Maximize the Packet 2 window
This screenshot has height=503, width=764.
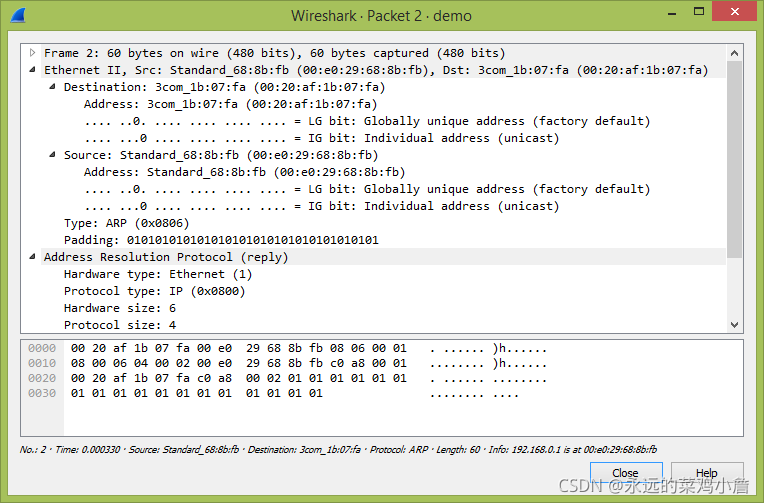click(699, 11)
